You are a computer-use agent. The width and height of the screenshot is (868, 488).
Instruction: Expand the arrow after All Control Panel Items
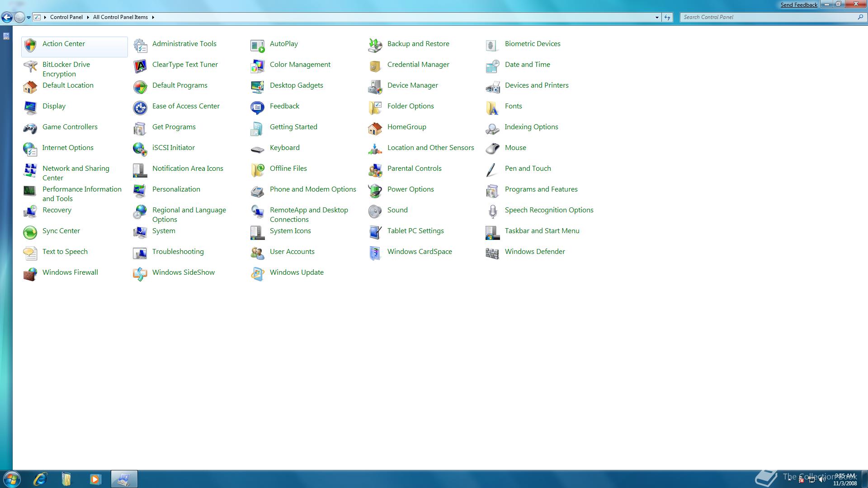pyautogui.click(x=153, y=17)
